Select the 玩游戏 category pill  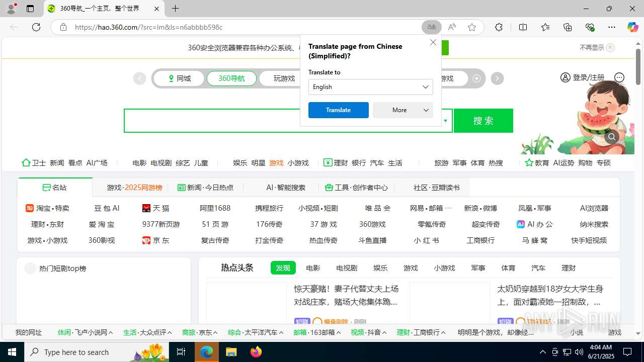tap(284, 78)
